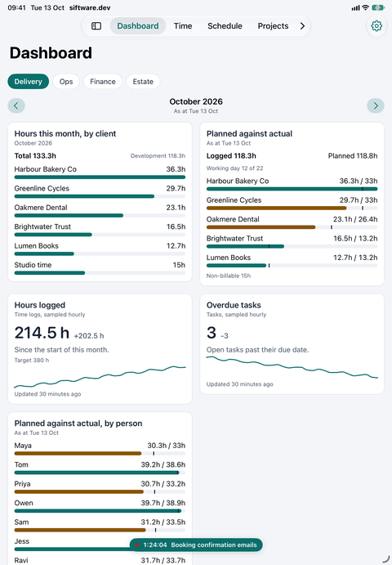This screenshot has height=565, width=392.
Task: Open the Planned against actual card title
Action: (x=249, y=133)
